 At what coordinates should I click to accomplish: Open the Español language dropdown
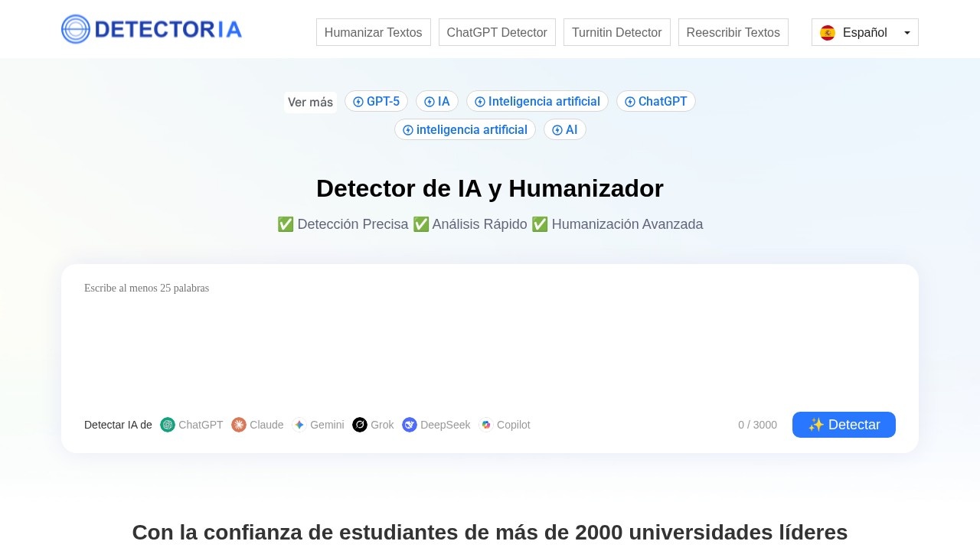click(864, 32)
